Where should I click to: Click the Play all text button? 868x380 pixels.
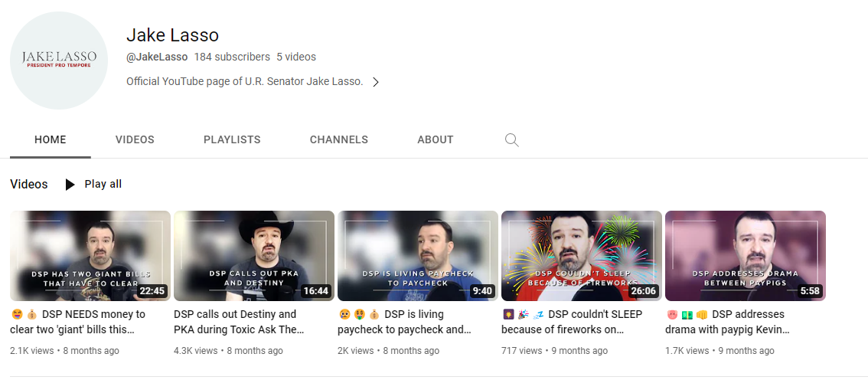pos(103,184)
